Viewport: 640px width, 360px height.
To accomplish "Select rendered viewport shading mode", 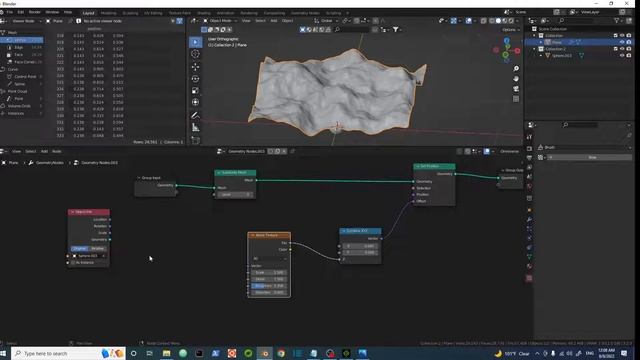I will pos(511,21).
